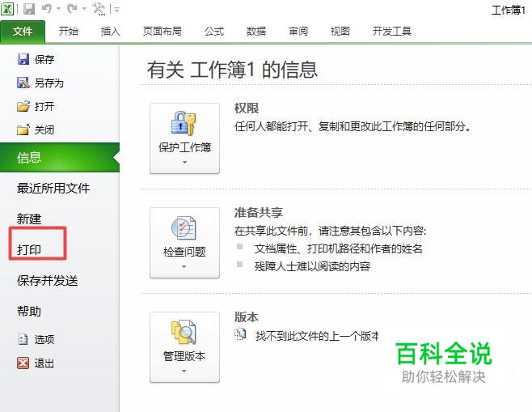Choose the 关闭 menu text
The width and height of the screenshot is (532, 412).
tap(44, 130)
